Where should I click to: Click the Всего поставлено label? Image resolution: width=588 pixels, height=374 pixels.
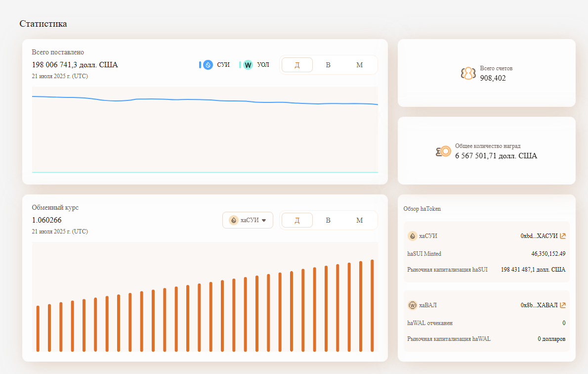tap(58, 52)
